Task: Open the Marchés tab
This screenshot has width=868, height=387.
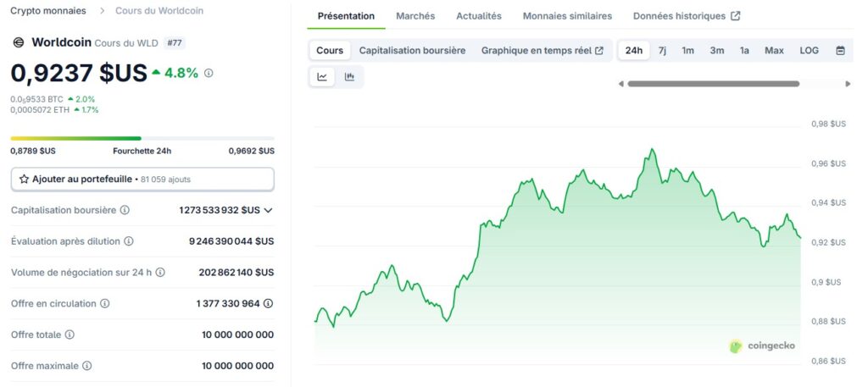Action: coord(415,16)
